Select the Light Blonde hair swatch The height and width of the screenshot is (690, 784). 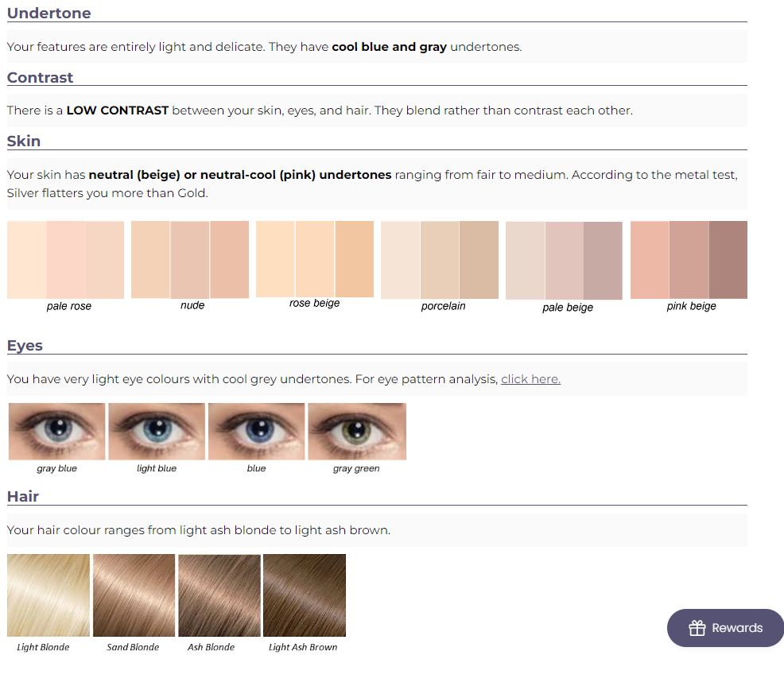[x=49, y=595]
